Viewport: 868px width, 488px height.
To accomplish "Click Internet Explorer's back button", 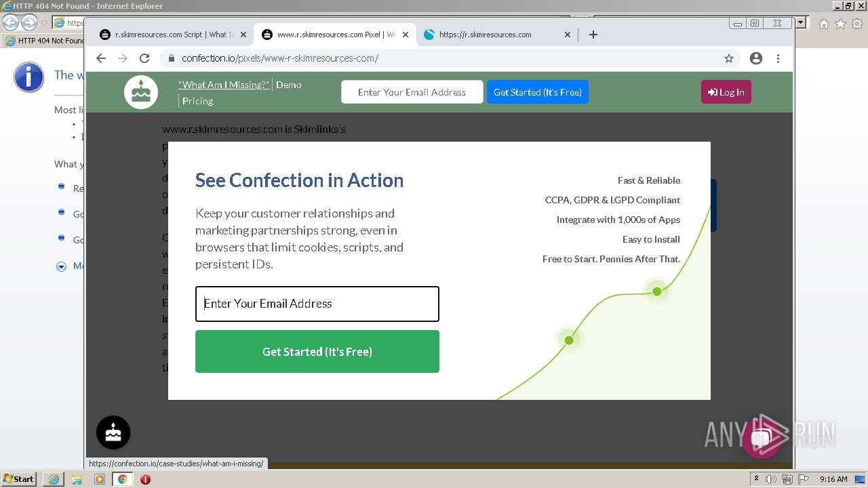I will [10, 22].
